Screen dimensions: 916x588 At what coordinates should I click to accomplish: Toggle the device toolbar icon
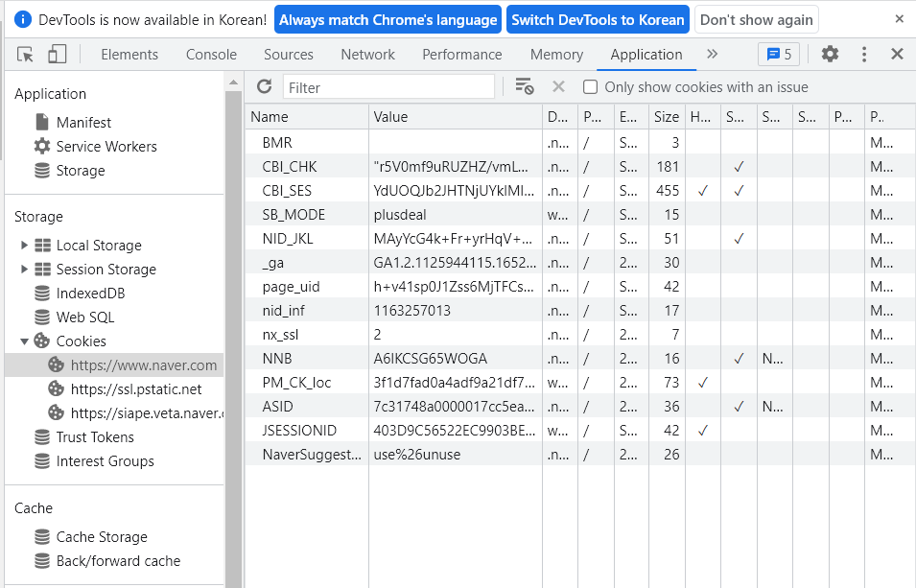57,55
